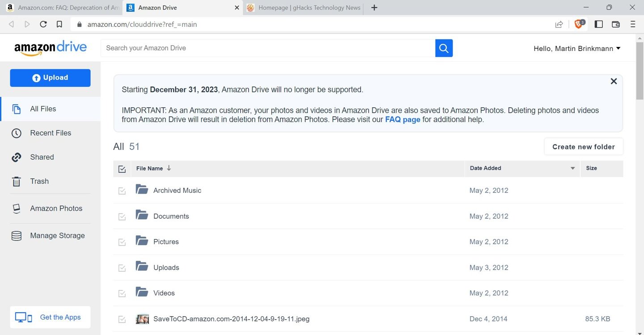This screenshot has height=335, width=644.
Task: Check the Archived Music folder checkbox
Action: click(122, 191)
